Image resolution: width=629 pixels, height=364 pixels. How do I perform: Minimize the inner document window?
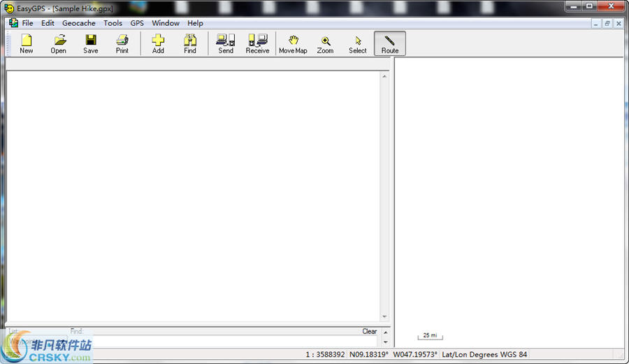[x=595, y=24]
